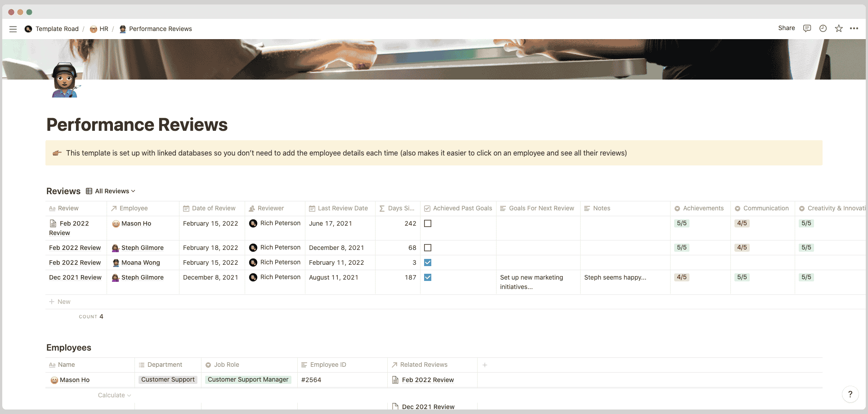Open the more options ellipsis menu
The height and width of the screenshot is (414, 868).
tap(854, 28)
